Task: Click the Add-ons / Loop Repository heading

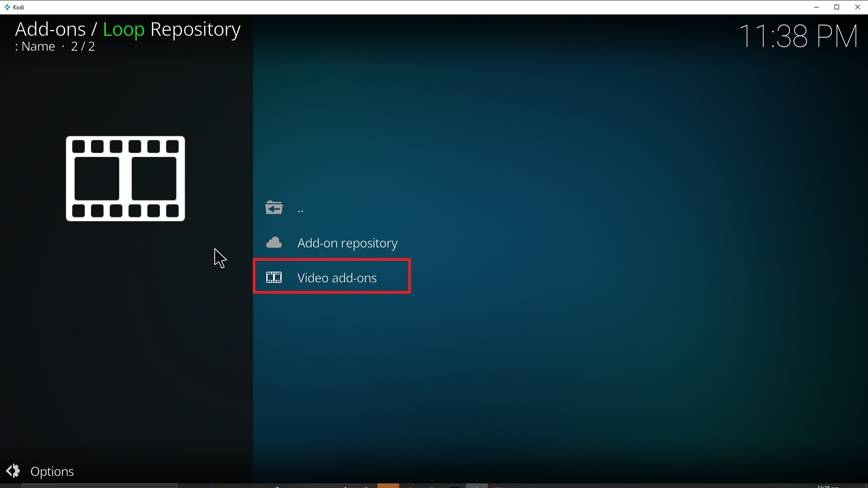Action: coord(127,29)
